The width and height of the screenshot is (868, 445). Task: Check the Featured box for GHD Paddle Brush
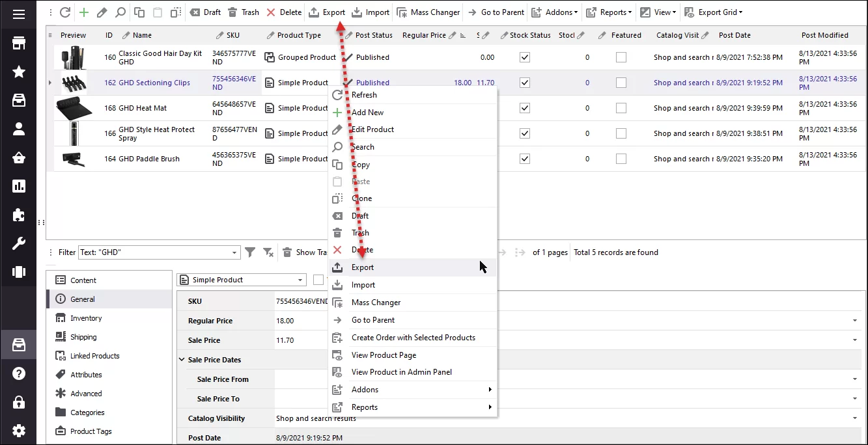[x=620, y=158]
